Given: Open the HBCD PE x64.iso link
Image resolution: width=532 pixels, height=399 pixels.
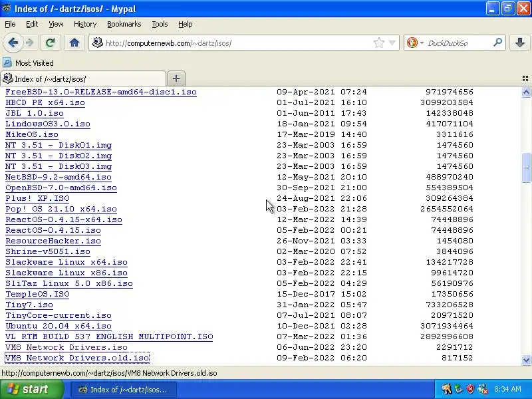Looking at the screenshot, I should [x=45, y=102].
